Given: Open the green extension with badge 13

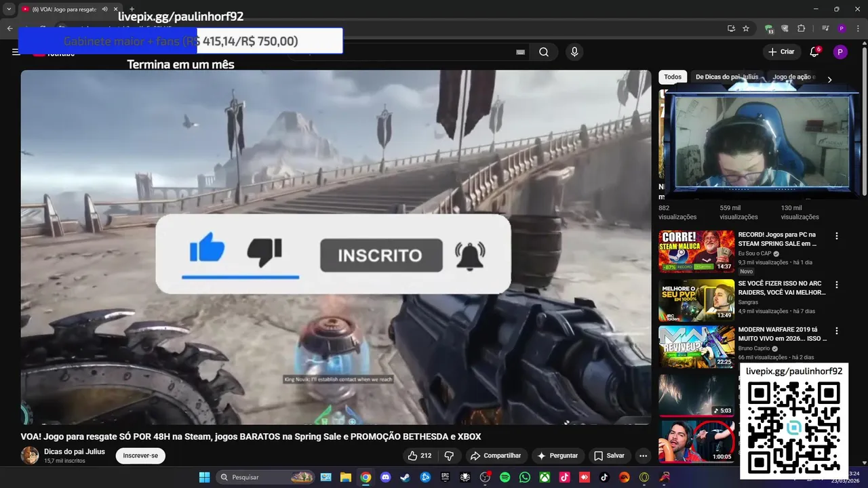Looking at the screenshot, I should 769,28.
